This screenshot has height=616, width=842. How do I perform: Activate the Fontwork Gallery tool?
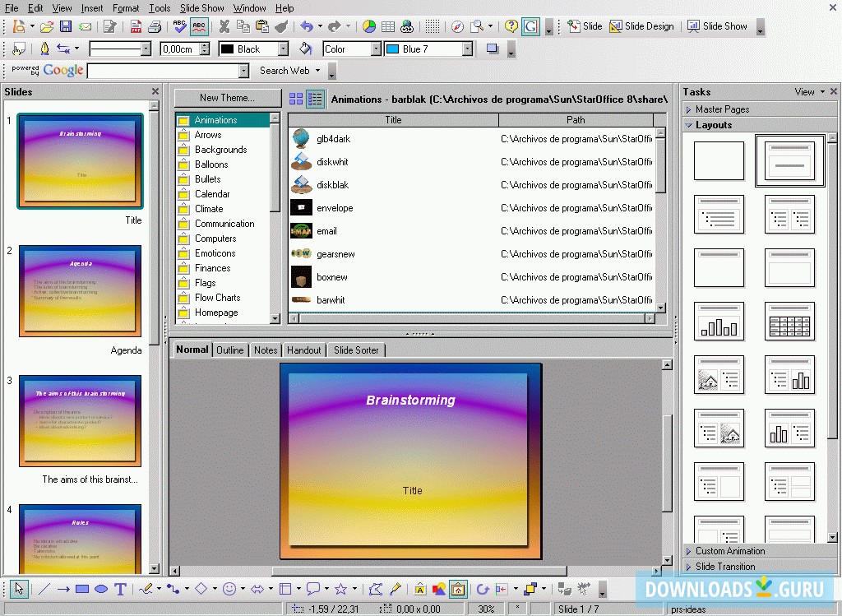coord(420,589)
